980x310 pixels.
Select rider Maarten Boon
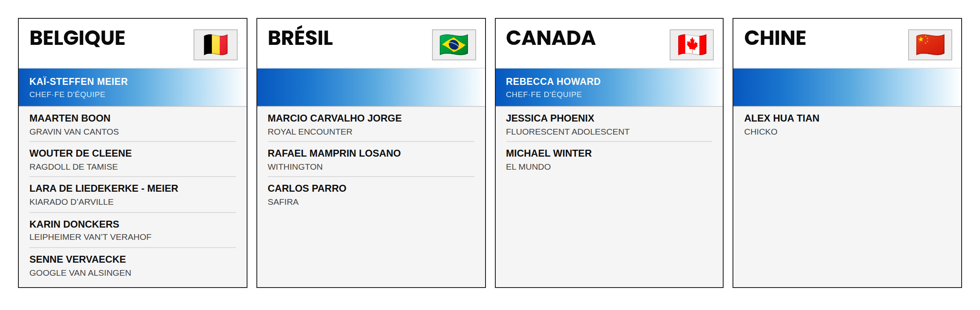coord(133,124)
